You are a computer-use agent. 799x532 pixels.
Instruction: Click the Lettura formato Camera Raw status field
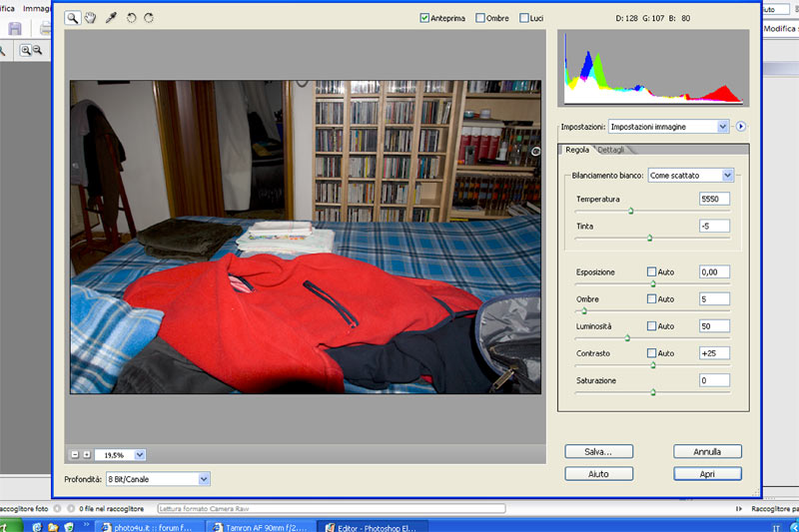click(332, 509)
